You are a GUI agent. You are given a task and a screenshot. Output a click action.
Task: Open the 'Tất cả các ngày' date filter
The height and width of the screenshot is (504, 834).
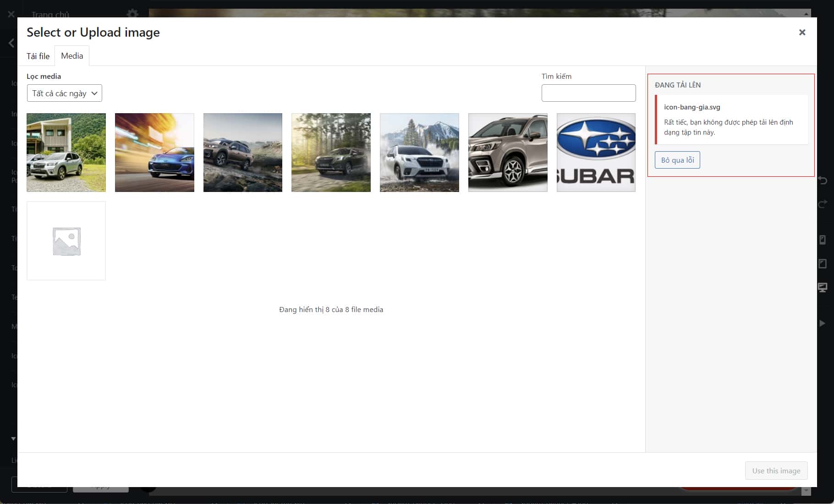pyautogui.click(x=64, y=93)
